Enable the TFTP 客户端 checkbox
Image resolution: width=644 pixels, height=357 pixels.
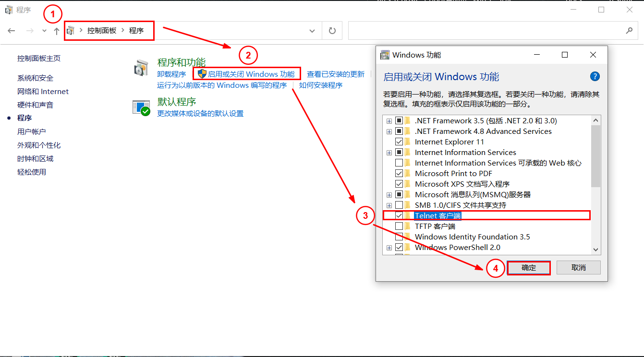[399, 226]
